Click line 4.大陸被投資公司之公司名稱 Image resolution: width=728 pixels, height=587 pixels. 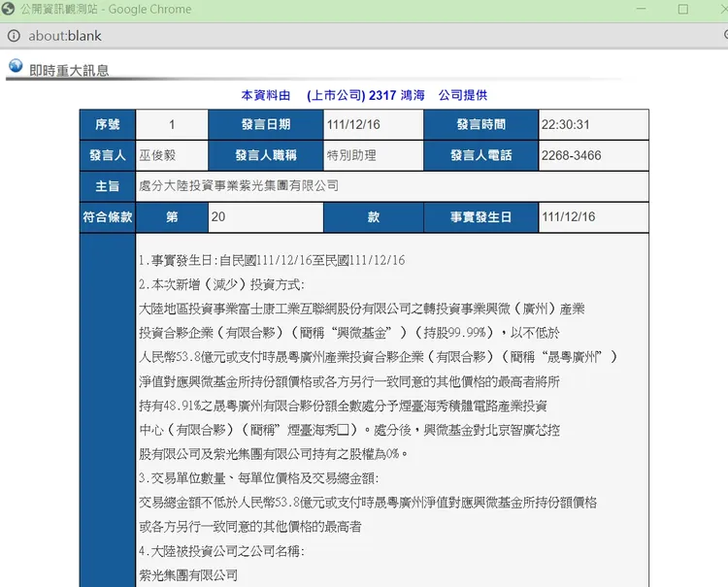pyautogui.click(x=221, y=551)
